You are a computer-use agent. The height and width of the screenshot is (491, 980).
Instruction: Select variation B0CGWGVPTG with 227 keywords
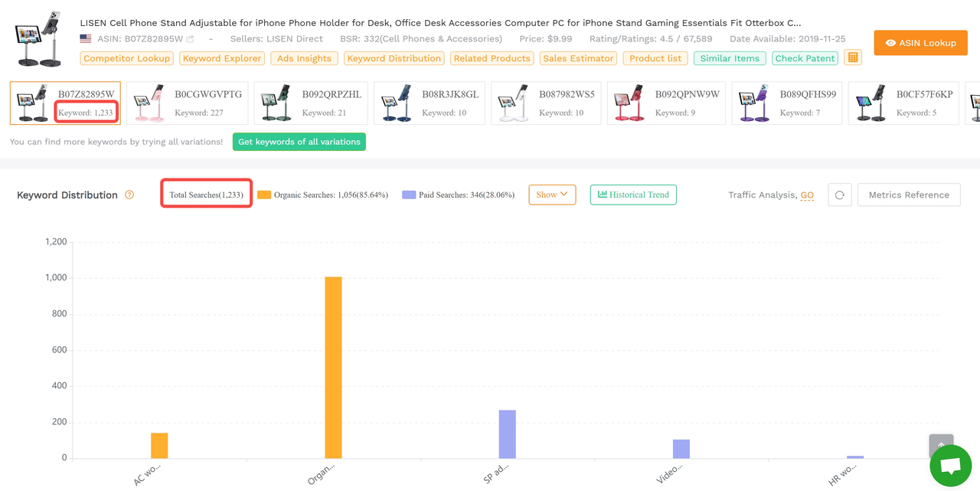[x=188, y=103]
